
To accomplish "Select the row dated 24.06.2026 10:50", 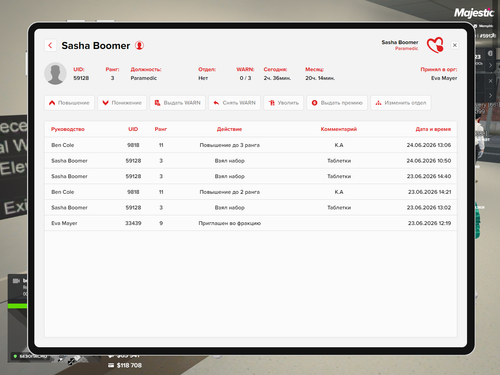I will [251, 161].
